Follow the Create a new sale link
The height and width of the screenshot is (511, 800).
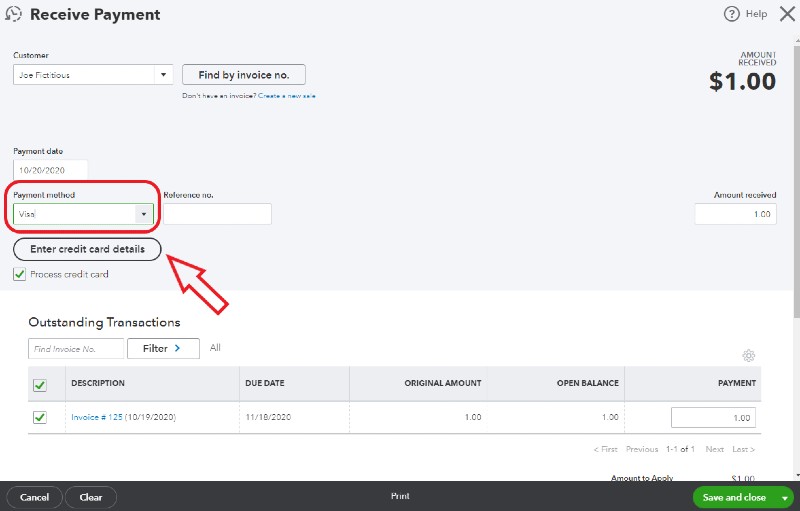coord(287,96)
